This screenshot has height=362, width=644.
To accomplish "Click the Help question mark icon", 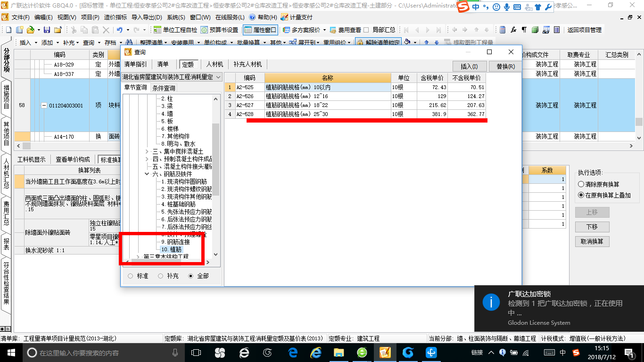I will [252, 17].
